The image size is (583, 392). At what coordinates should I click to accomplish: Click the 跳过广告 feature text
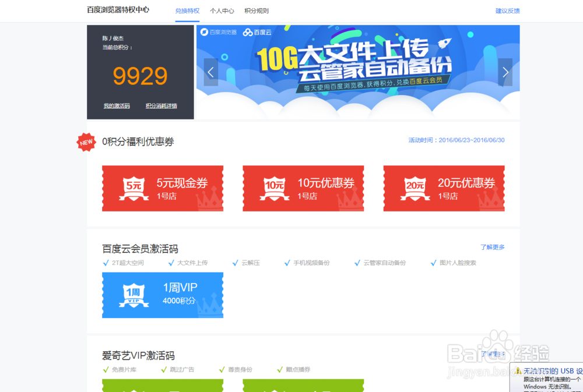(182, 370)
